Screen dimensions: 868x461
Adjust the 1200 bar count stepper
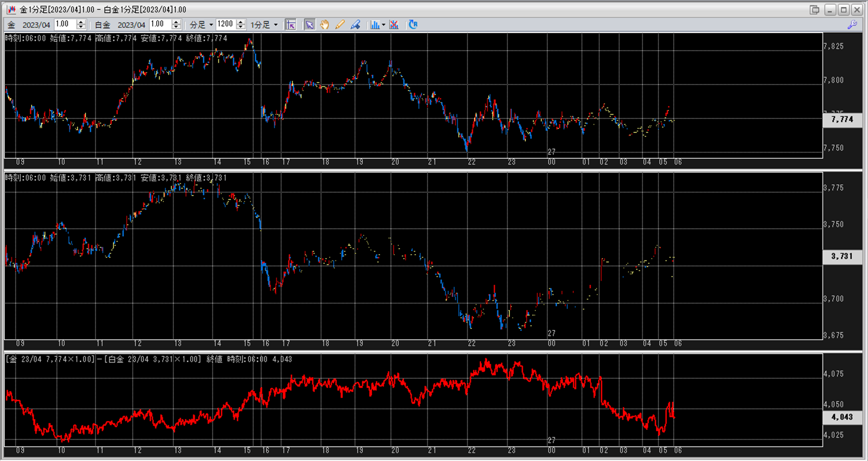click(241, 22)
